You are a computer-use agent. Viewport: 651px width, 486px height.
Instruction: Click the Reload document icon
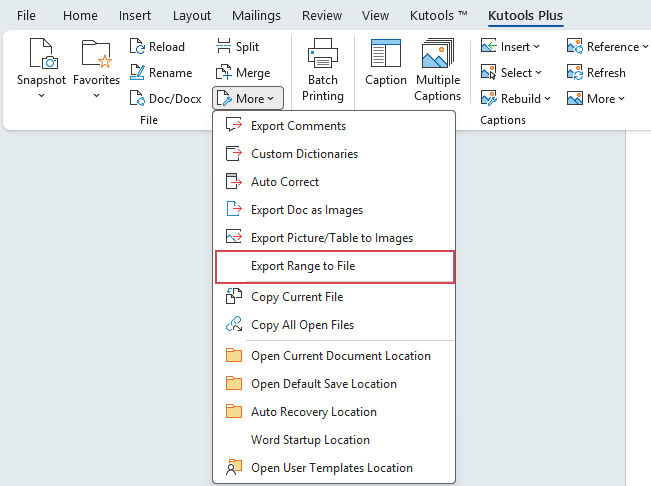[x=137, y=46]
